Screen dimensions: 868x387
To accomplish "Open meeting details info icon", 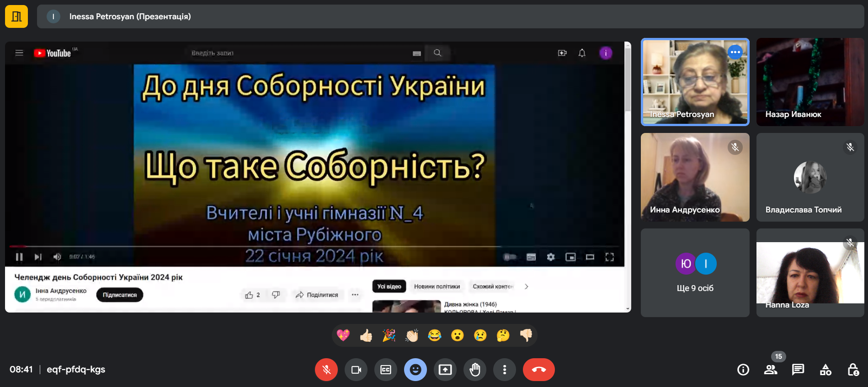I will 743,370.
